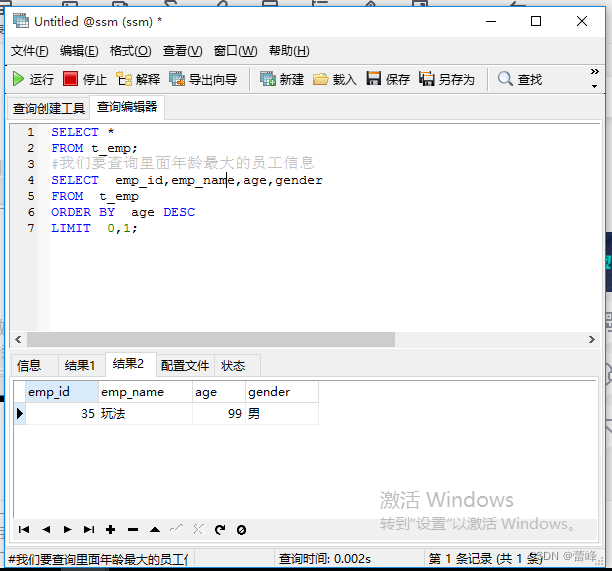
Task: Click the stop loading circle-slash icon
Action: 241,530
